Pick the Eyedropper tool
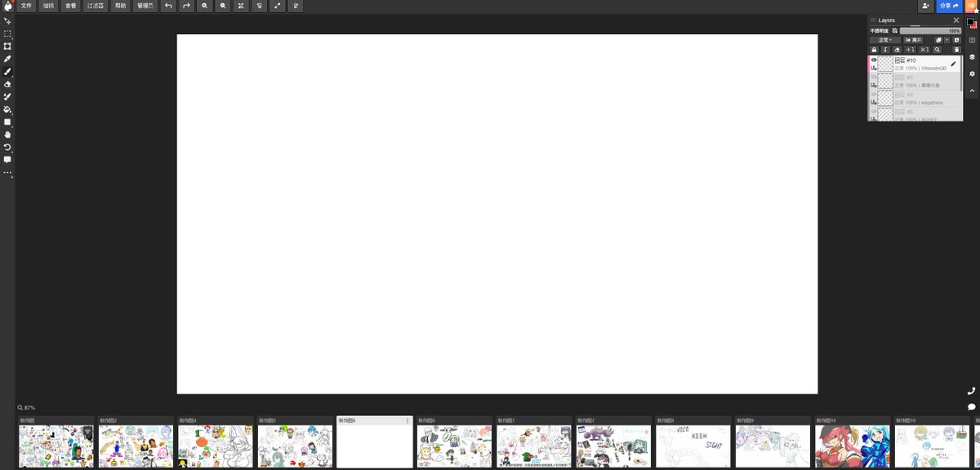The height and width of the screenshot is (470, 980). (7, 59)
